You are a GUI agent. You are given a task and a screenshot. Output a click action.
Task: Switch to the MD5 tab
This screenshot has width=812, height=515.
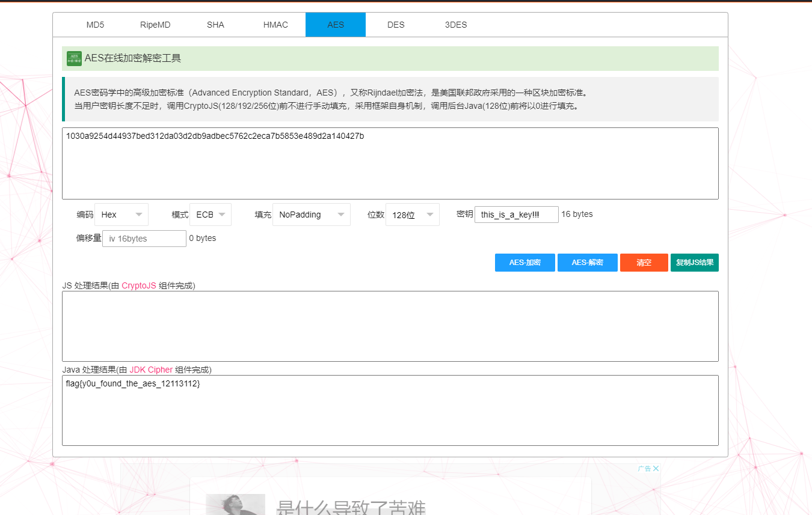[x=95, y=25]
